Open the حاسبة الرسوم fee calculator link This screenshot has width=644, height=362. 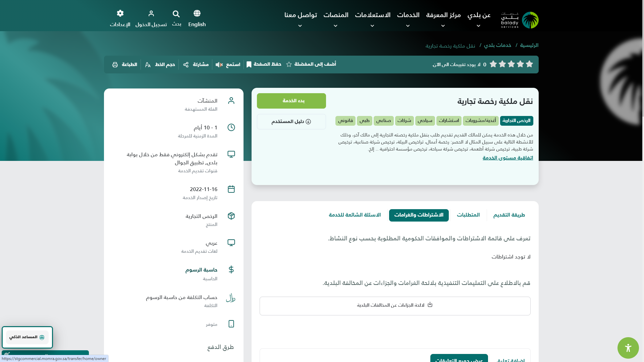click(x=201, y=270)
